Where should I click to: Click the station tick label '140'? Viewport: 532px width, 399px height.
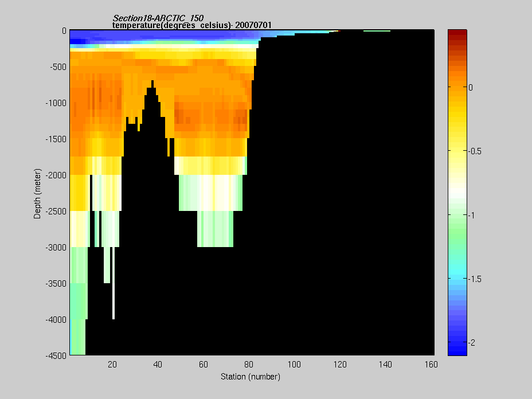coord(385,365)
